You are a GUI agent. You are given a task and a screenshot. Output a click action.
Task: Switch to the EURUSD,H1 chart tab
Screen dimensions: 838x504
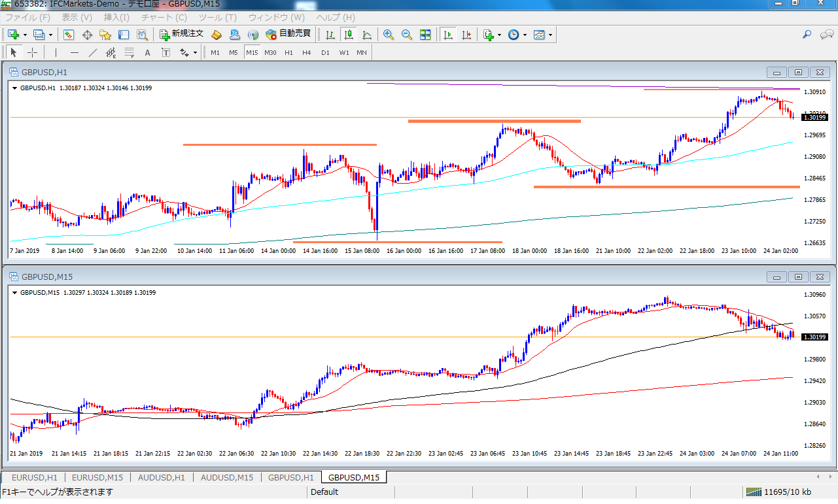click(x=34, y=477)
